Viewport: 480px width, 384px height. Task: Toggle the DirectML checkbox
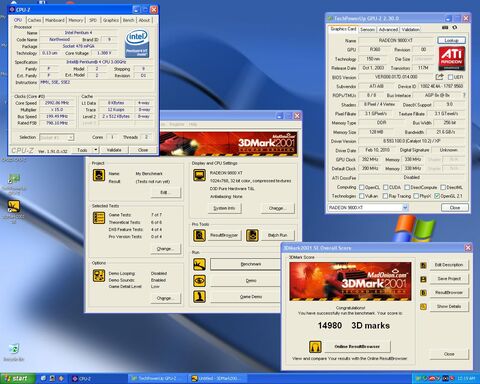[x=443, y=187]
